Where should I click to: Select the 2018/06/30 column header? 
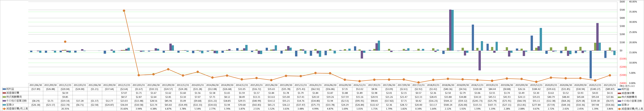[x=448, y=85]
